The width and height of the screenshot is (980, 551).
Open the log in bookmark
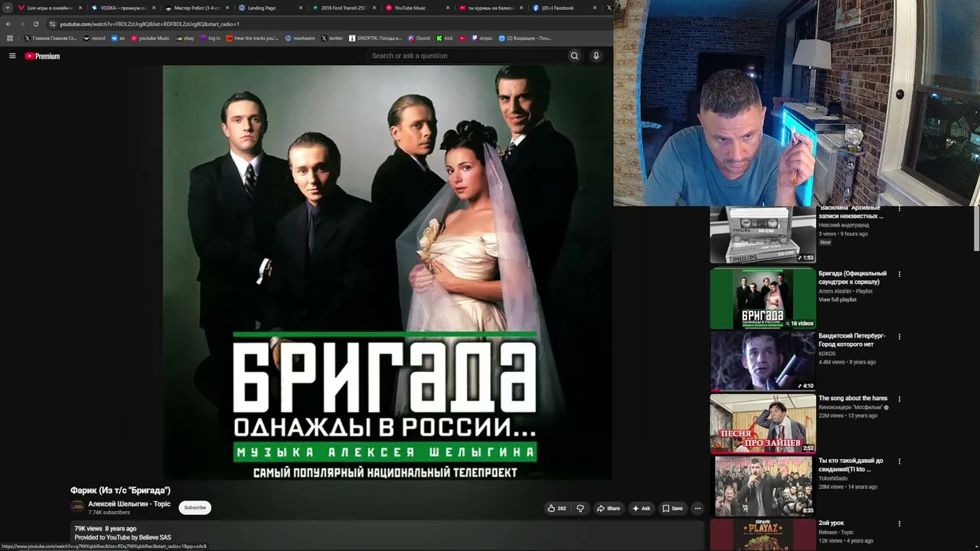[211, 37]
